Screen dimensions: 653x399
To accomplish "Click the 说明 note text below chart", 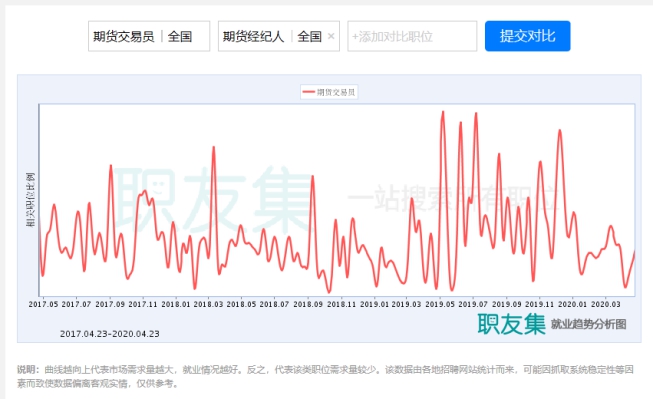I will (x=325, y=376).
